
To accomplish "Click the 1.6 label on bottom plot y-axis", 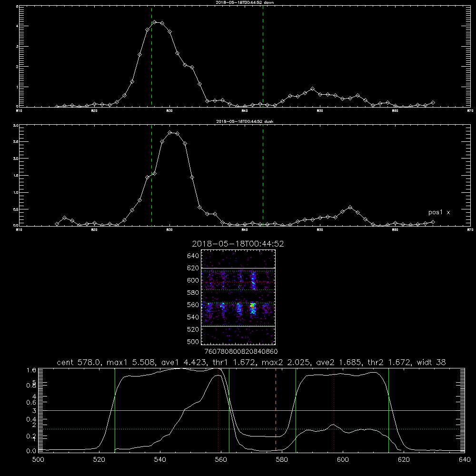I will 31,370.
